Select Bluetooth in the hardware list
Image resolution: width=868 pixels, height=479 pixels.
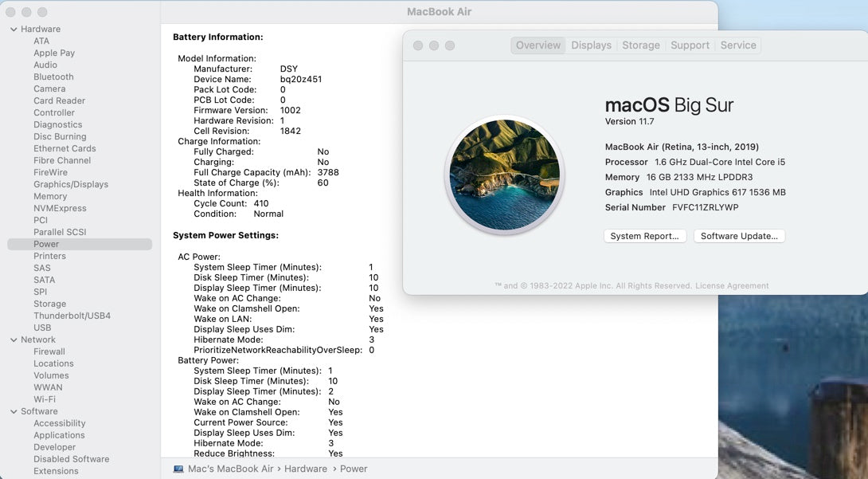click(x=53, y=77)
